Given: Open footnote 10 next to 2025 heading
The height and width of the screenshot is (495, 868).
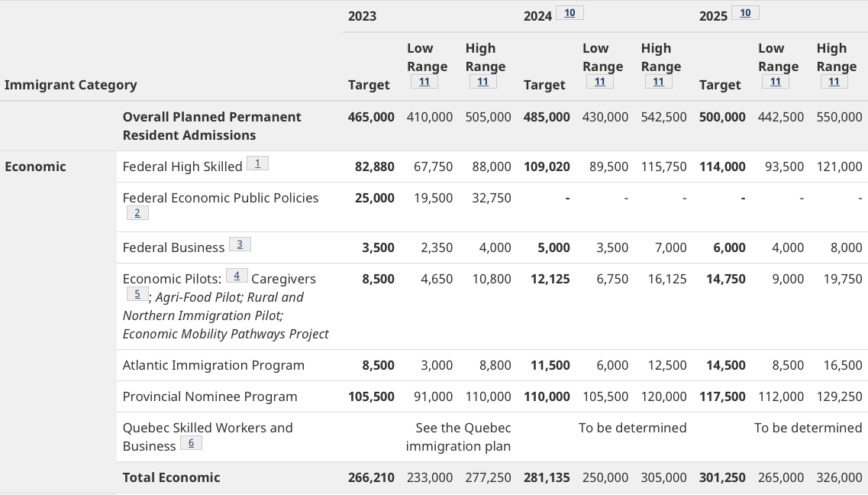Looking at the screenshot, I should (745, 13).
